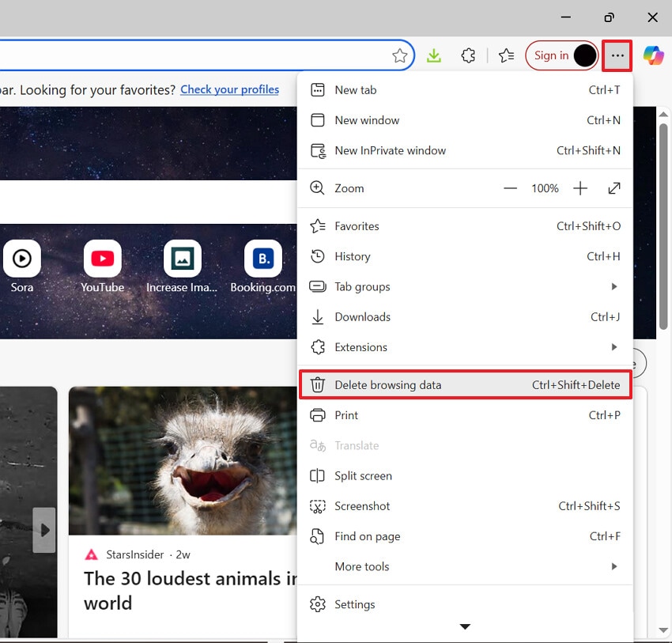This screenshot has width=672, height=643.
Task: Add current page to favorites via star icon
Action: coord(400,55)
